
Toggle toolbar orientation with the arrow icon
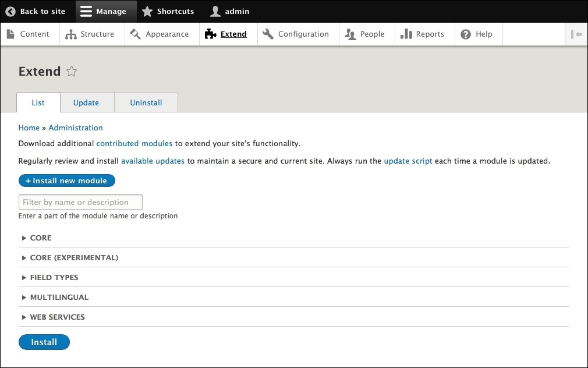[x=576, y=34]
